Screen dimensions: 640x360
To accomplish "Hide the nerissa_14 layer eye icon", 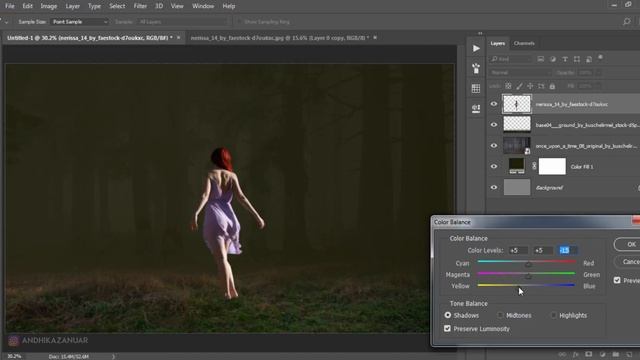I will click(494, 104).
